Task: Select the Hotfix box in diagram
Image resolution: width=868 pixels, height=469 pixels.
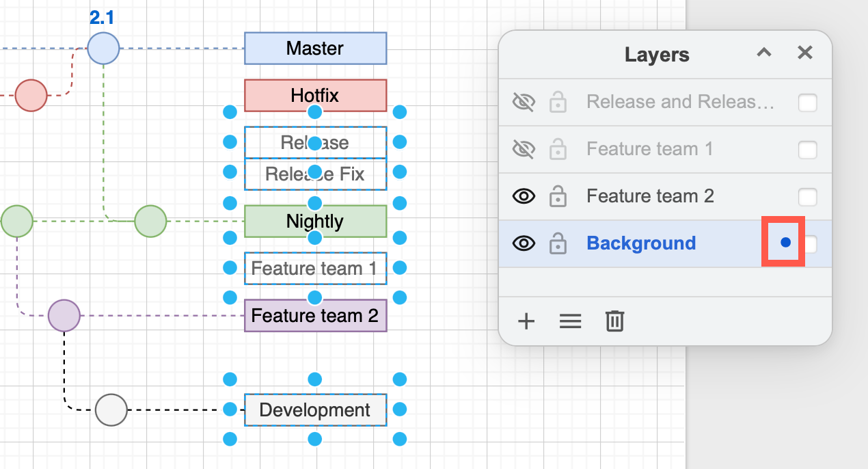Action: 315,95
